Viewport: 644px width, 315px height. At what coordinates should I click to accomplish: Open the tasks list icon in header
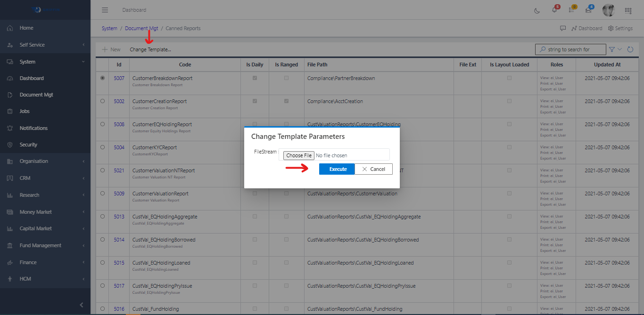click(x=571, y=10)
